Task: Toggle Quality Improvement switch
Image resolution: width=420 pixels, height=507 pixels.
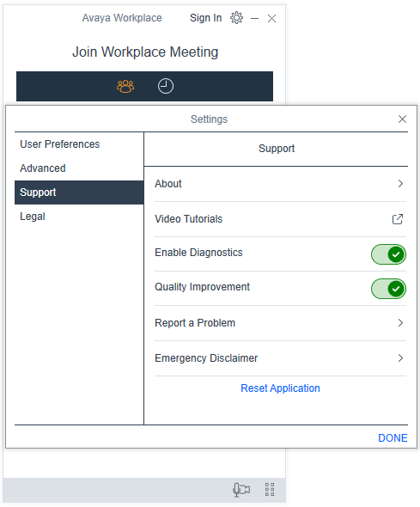Action: point(388,289)
